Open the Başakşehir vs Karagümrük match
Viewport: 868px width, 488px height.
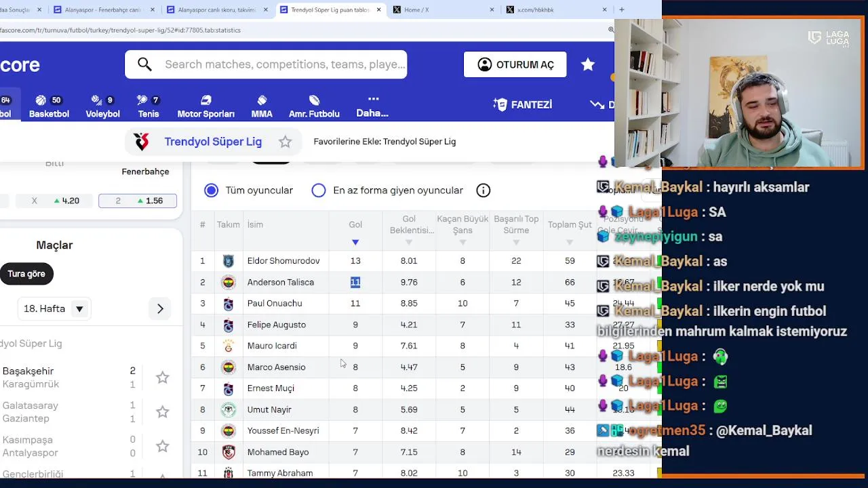pos(68,378)
